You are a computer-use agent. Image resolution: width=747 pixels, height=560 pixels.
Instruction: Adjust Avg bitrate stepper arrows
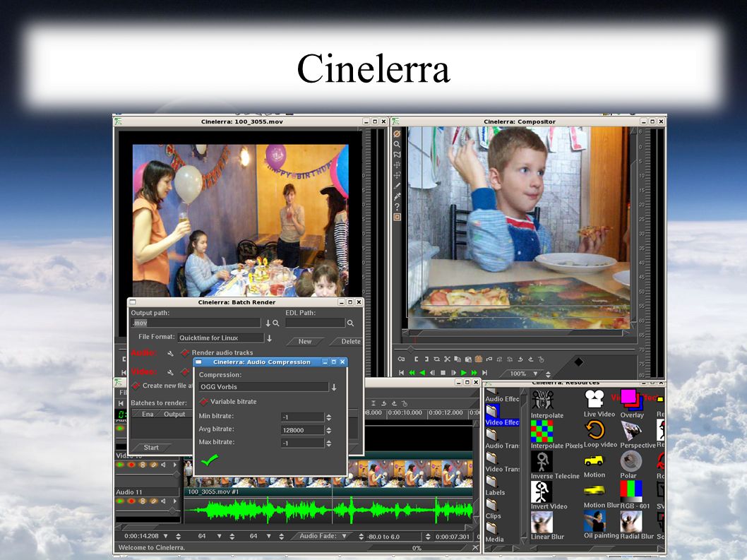tap(329, 430)
